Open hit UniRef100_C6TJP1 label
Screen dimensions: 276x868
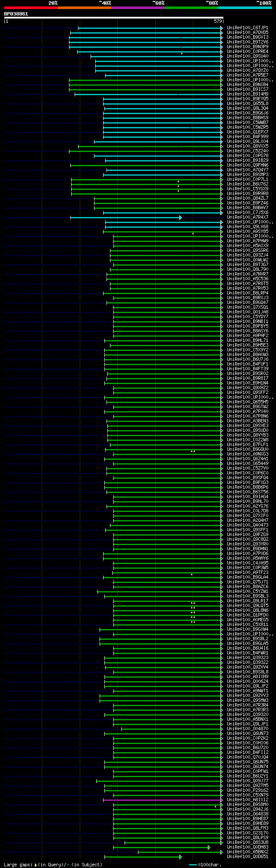(x=248, y=28)
